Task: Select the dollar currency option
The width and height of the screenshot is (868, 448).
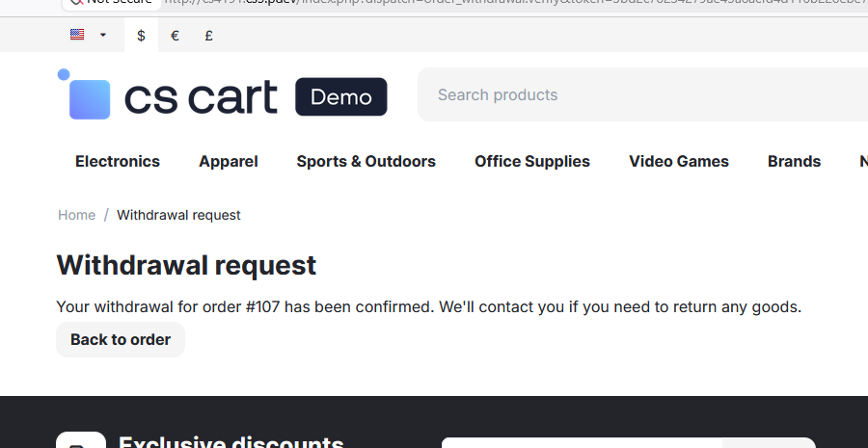Action: pos(141,36)
